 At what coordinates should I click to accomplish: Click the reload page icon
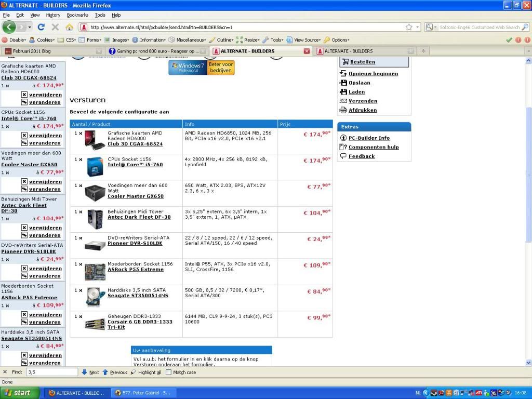coord(41,27)
